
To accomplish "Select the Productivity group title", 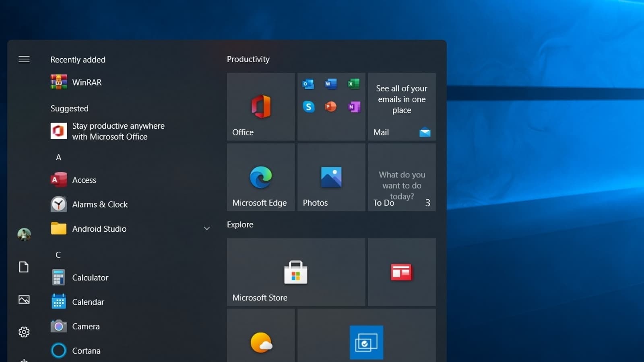I will [x=248, y=59].
